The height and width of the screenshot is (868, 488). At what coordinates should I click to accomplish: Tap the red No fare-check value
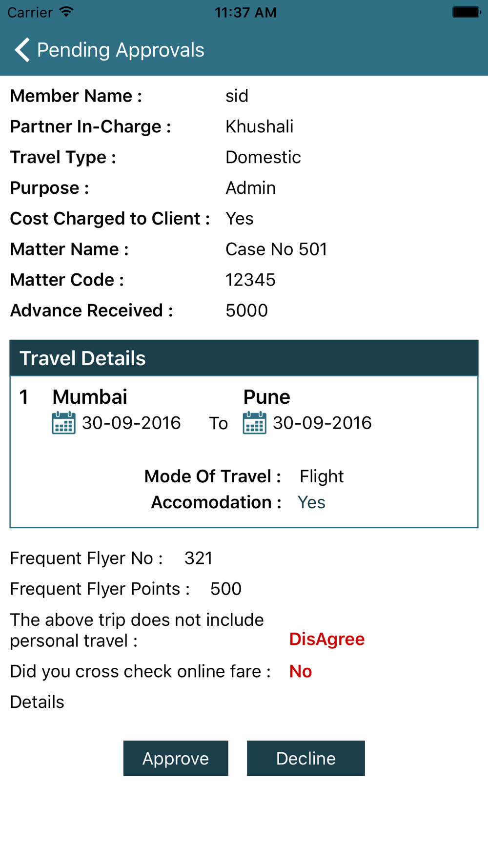[x=300, y=671]
